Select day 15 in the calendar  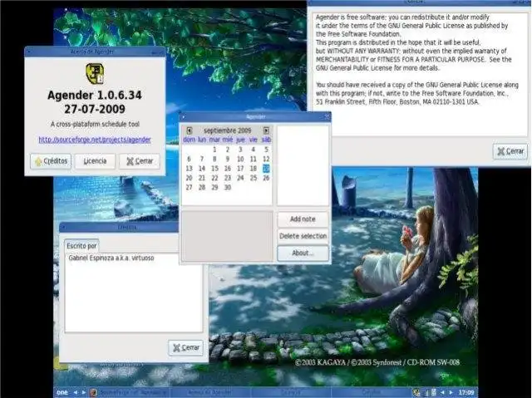[214, 169]
